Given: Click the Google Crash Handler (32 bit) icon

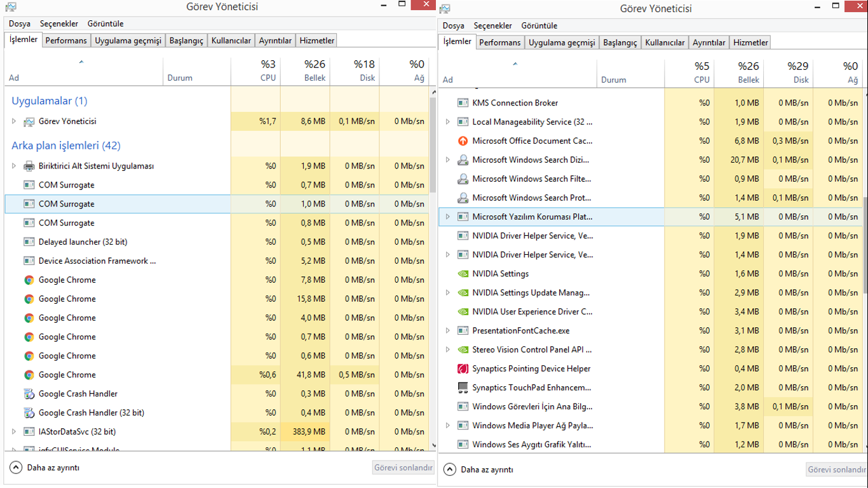Looking at the screenshot, I should pos(29,413).
